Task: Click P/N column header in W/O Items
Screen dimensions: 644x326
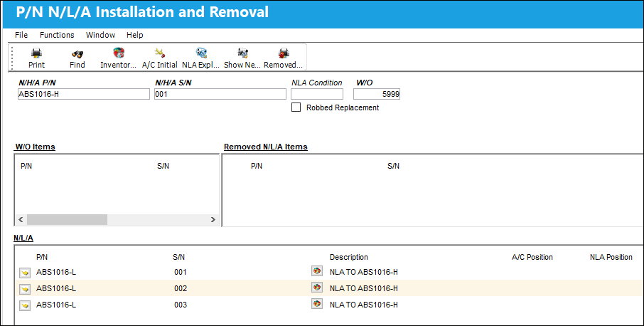Action: point(26,166)
